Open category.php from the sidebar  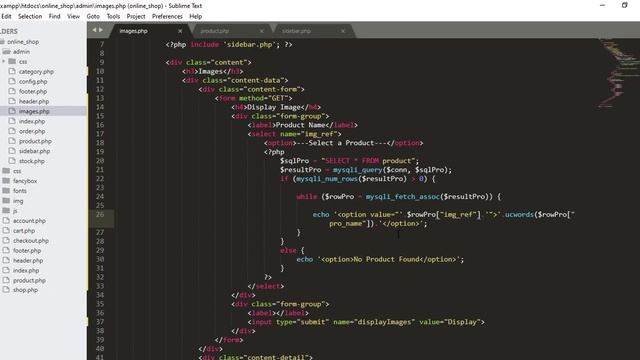pyautogui.click(x=36, y=71)
